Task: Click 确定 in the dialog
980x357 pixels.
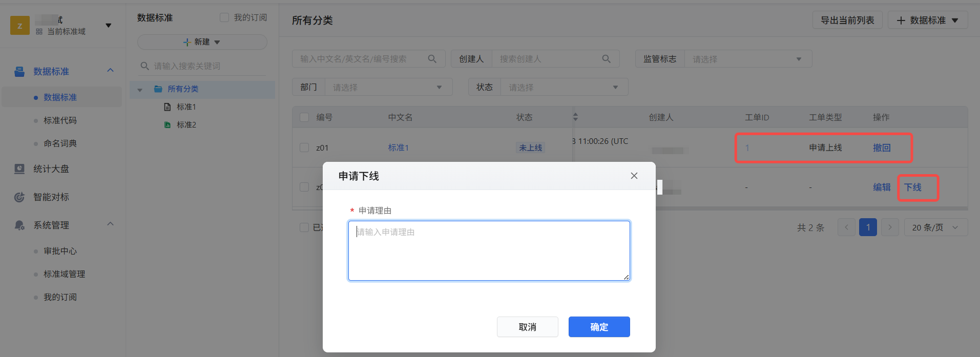Action: click(x=599, y=327)
